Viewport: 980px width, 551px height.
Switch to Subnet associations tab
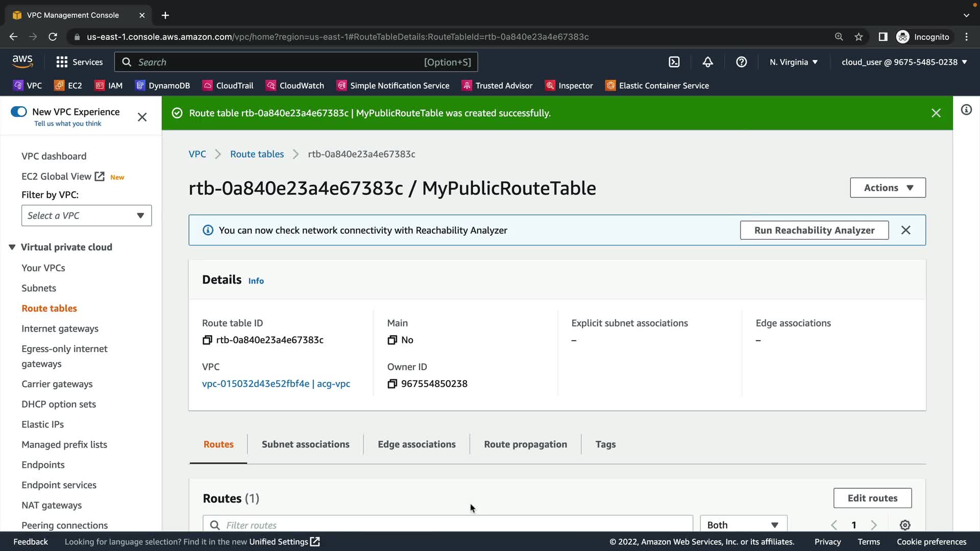305,444
